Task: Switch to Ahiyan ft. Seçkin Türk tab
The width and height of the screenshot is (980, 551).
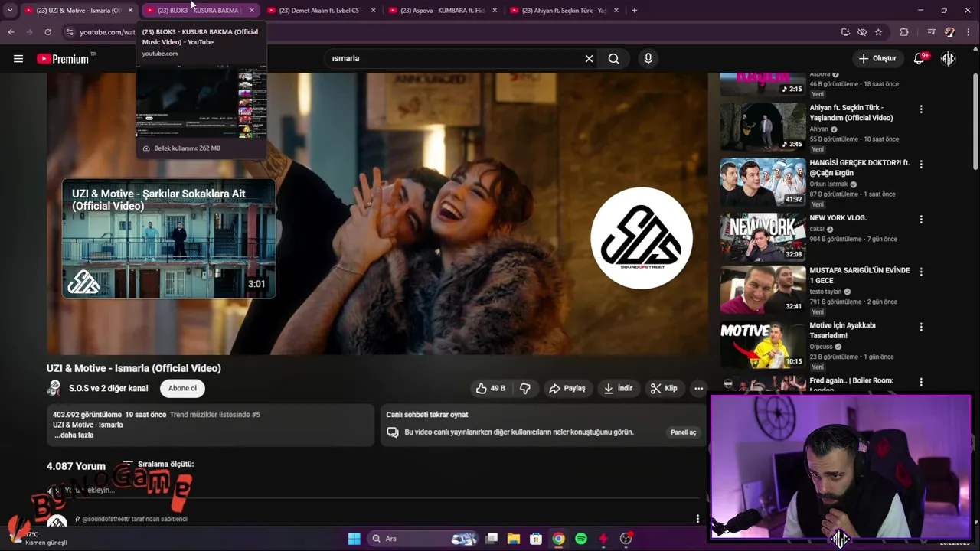Action: [x=563, y=11]
